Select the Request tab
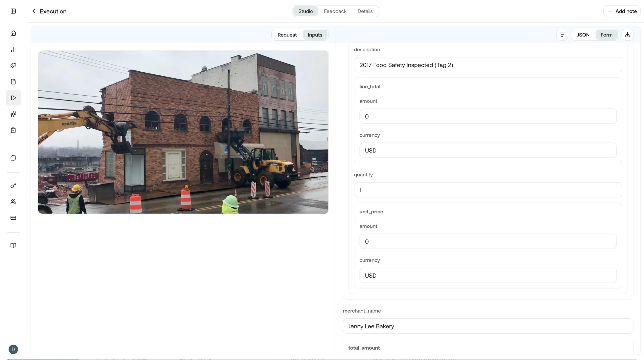 [x=287, y=35]
